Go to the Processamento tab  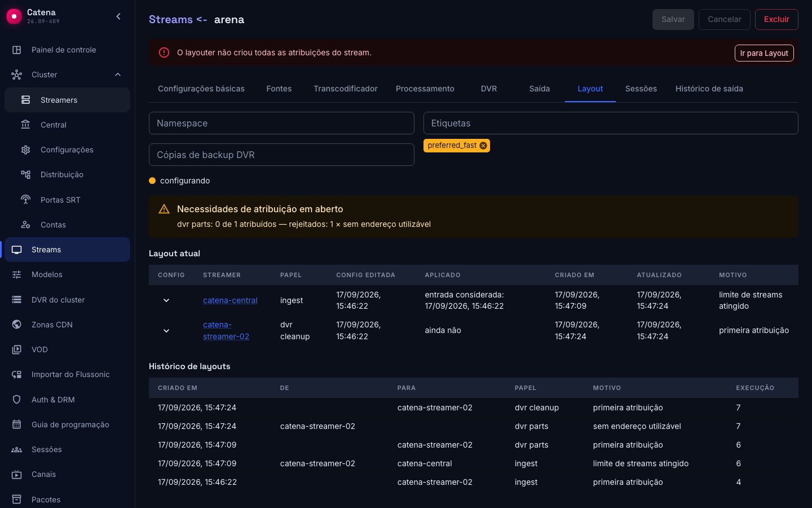coord(425,89)
